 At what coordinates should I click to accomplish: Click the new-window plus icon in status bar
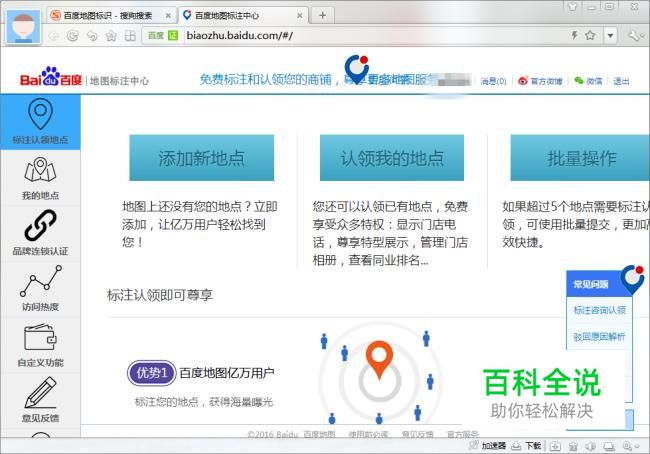555,446
